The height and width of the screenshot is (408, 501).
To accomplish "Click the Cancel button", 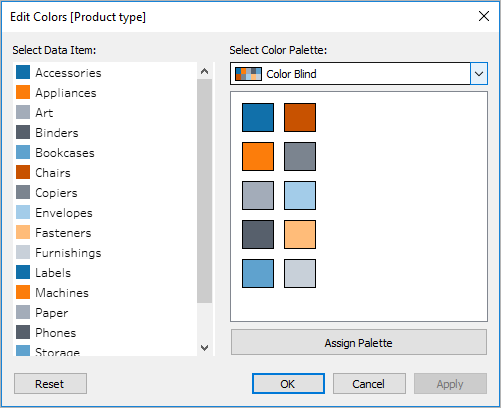I will click(369, 384).
